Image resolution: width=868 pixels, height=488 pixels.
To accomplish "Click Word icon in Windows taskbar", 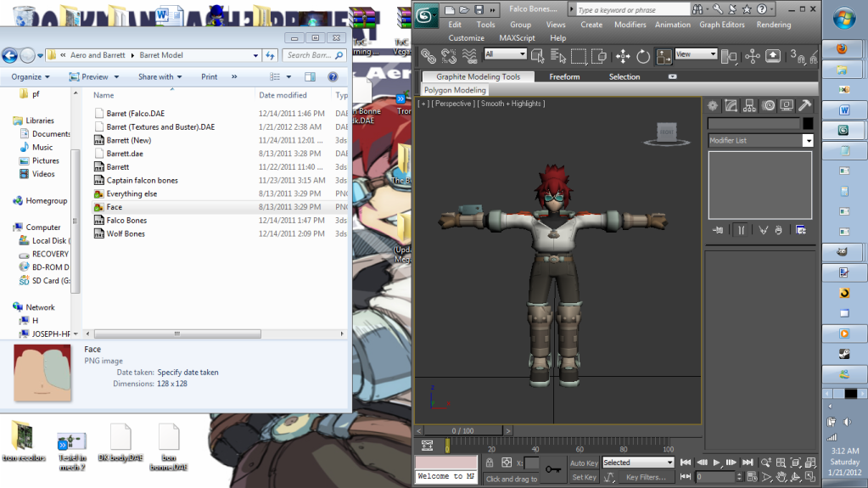I will [843, 110].
